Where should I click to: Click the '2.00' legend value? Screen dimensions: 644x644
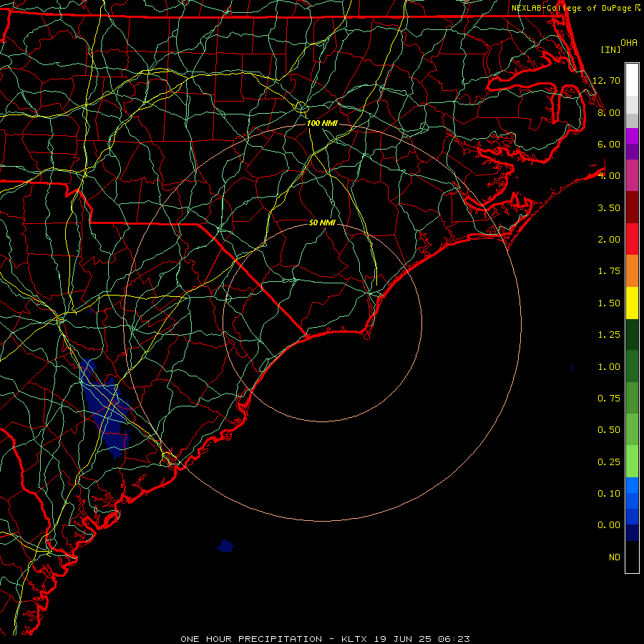pyautogui.click(x=609, y=240)
